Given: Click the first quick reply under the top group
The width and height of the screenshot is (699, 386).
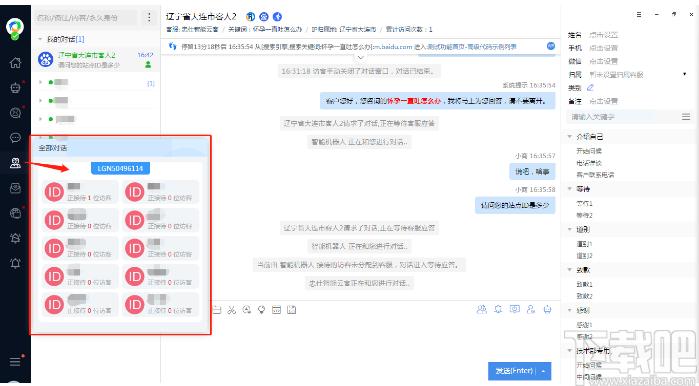Looking at the screenshot, I should pyautogui.click(x=588, y=151).
